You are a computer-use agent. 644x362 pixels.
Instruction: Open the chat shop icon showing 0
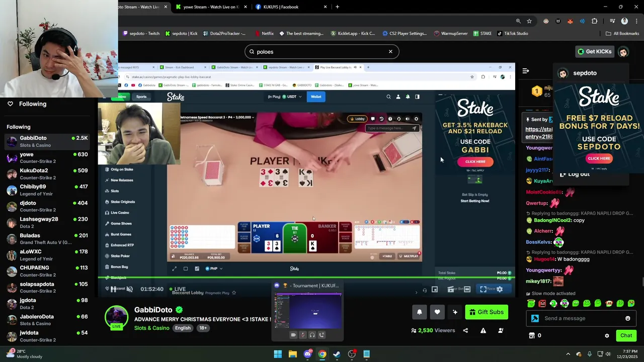[535, 335]
